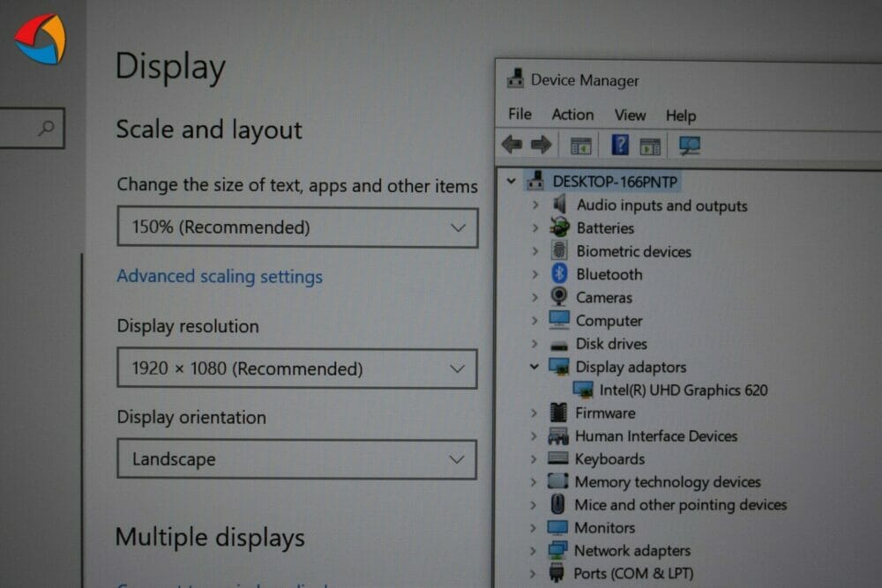Click the Display adaptors icon

[x=558, y=366]
